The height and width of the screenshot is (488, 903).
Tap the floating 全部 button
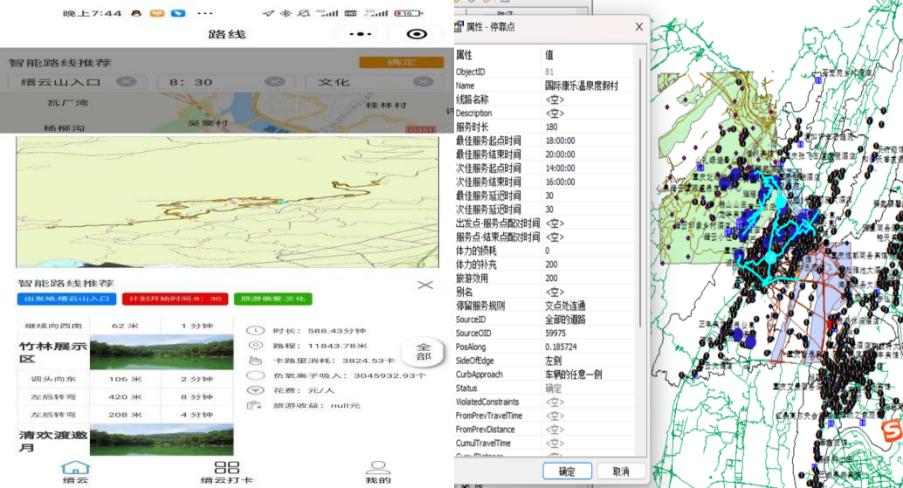click(422, 352)
